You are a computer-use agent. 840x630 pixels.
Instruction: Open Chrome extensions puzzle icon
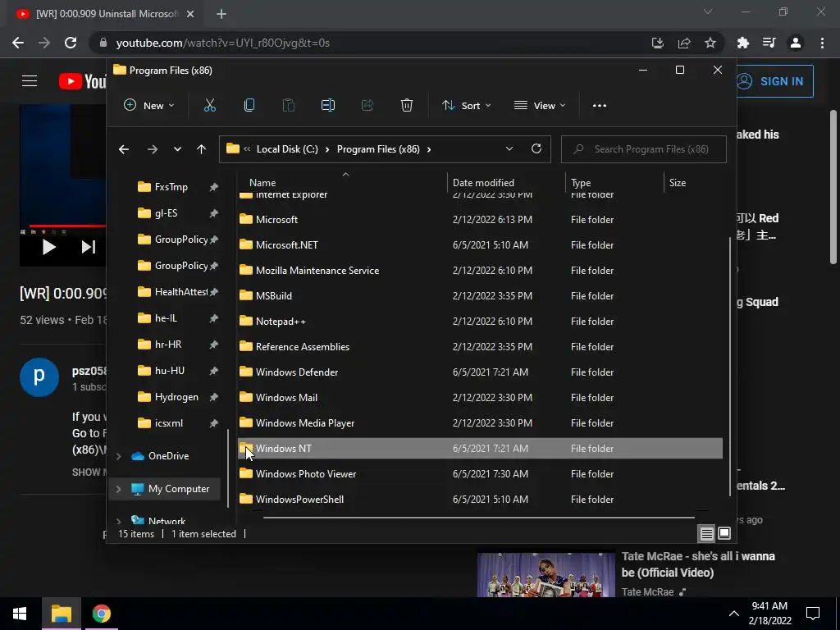(x=743, y=43)
